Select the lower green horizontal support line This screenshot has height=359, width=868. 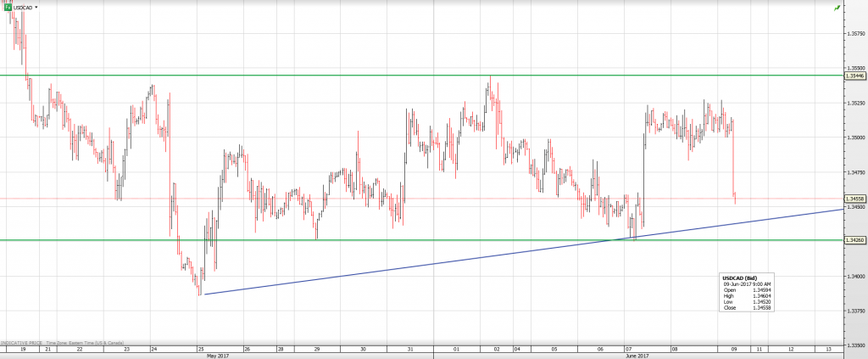(x=424, y=240)
